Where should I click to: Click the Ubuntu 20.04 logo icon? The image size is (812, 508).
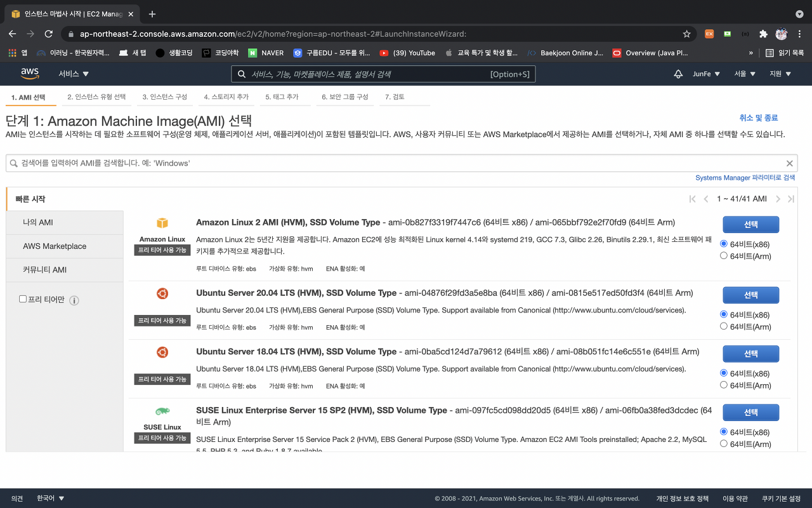[x=162, y=293]
